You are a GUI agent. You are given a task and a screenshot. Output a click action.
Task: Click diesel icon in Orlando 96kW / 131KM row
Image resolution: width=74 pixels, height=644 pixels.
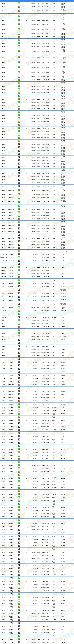coord(19,261)
